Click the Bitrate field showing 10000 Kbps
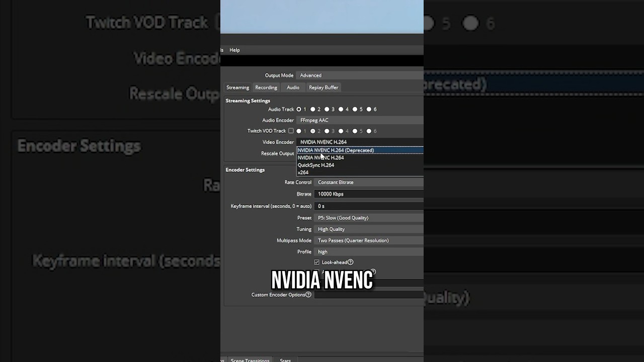 point(369,194)
